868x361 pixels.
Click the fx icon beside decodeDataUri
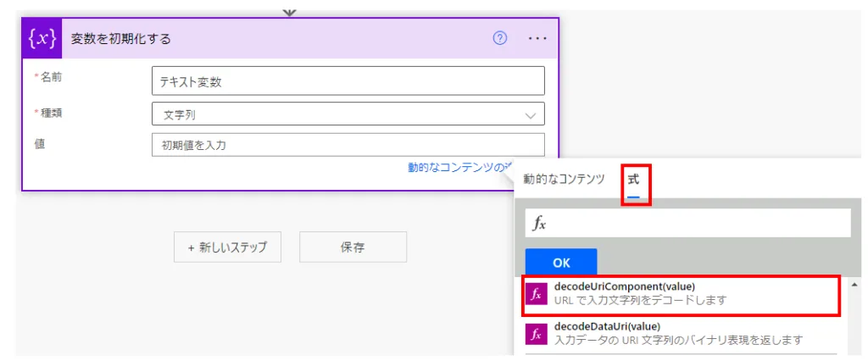coord(536,333)
